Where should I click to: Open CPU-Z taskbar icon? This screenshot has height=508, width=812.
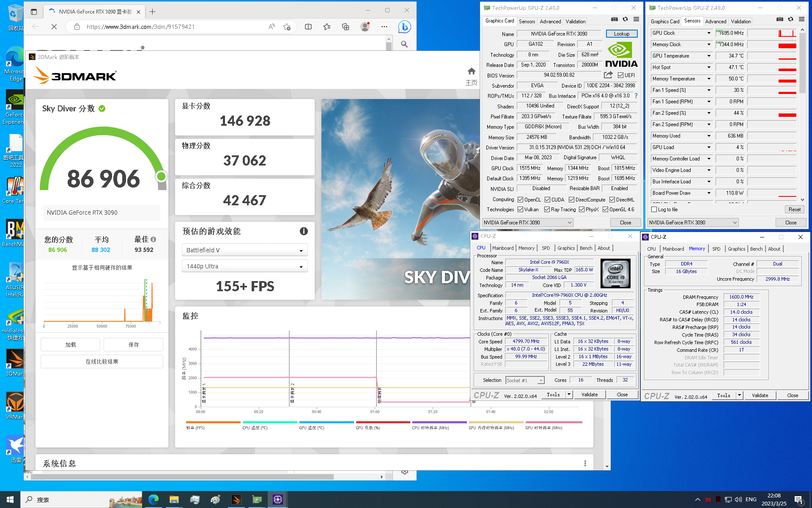[x=278, y=500]
